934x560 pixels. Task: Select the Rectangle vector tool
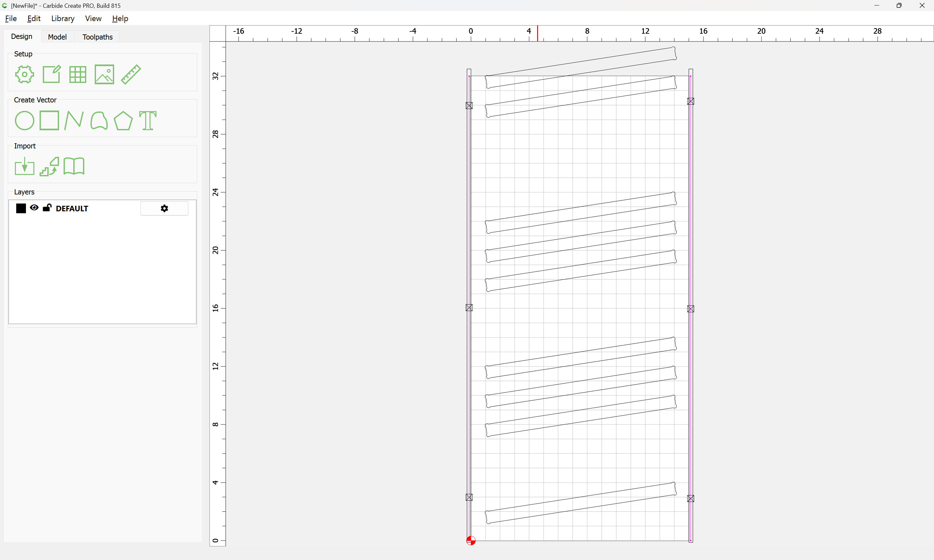click(x=49, y=120)
